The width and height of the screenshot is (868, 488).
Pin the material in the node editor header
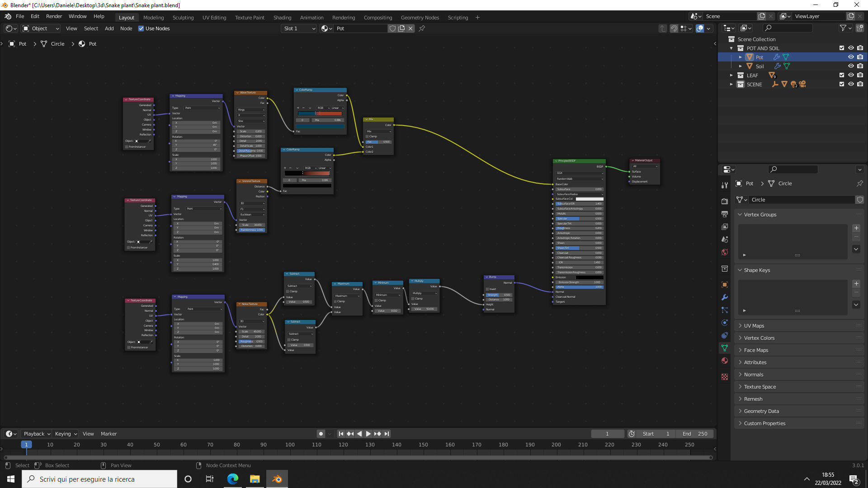tap(422, 28)
